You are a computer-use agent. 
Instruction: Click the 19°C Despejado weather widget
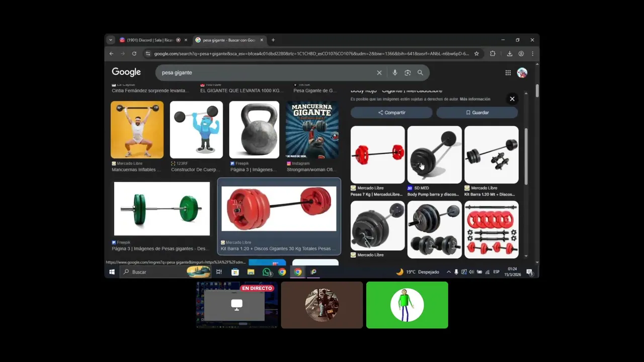[x=418, y=272]
